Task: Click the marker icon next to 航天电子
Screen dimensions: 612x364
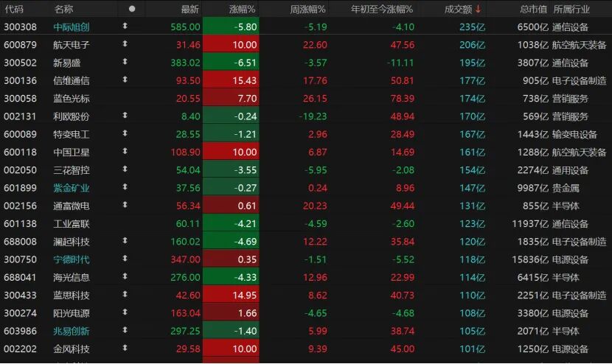Action: tap(125, 44)
